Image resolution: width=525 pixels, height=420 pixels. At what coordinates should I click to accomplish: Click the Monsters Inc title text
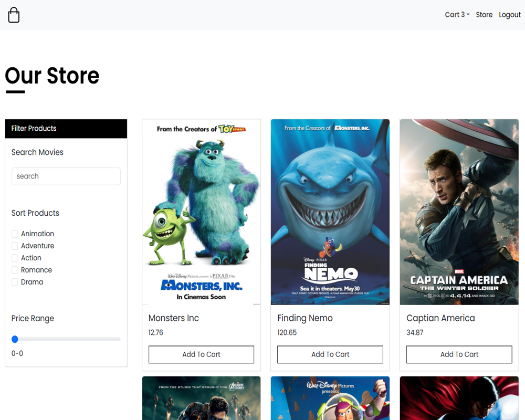click(173, 318)
